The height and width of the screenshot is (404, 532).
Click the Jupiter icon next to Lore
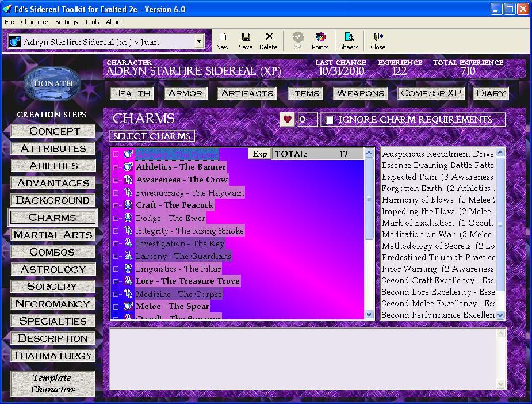(x=128, y=281)
